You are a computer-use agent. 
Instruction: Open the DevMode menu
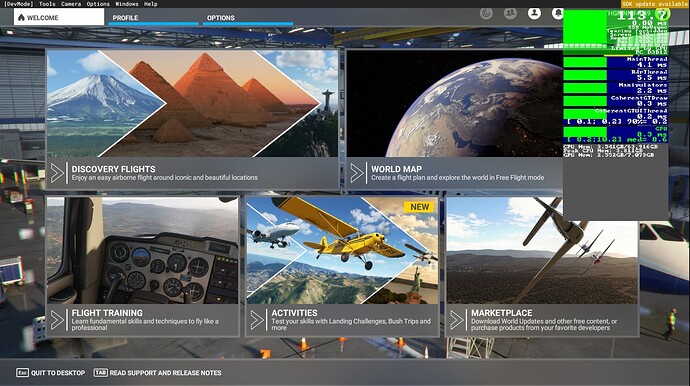pos(18,4)
